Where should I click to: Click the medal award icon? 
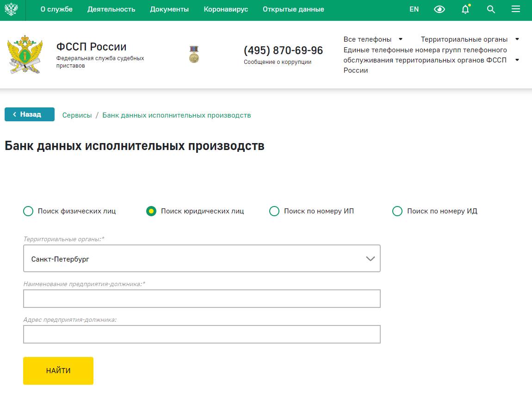pyautogui.click(x=194, y=54)
